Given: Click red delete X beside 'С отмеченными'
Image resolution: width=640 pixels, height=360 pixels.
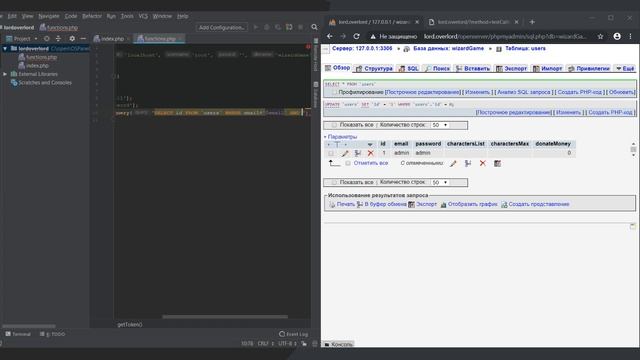Looking at the screenshot, I should [482, 163].
